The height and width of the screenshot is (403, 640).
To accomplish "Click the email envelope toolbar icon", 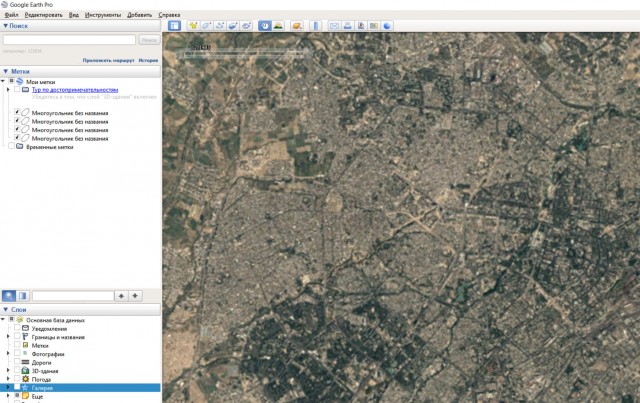I will (x=334, y=26).
